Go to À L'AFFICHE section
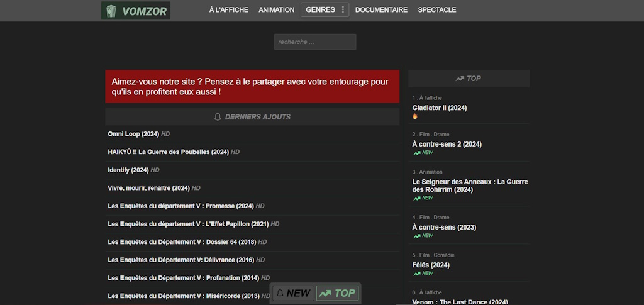This screenshot has width=644, height=305. point(229,10)
